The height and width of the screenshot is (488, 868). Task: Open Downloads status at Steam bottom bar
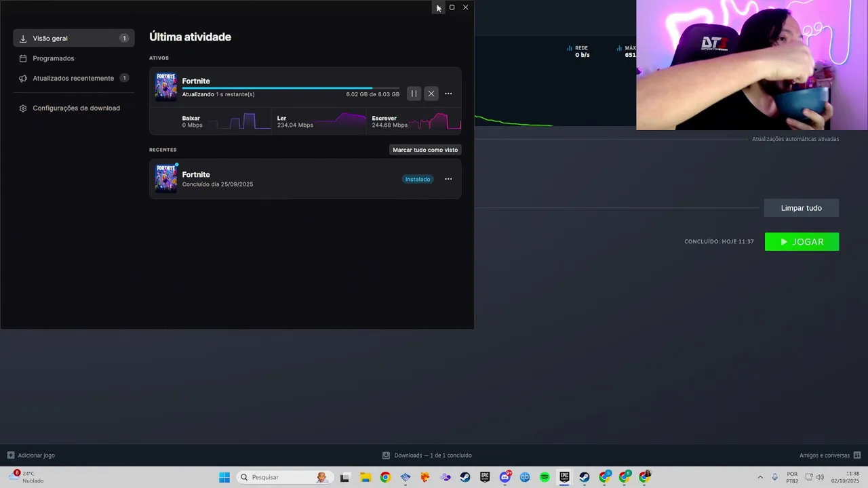pyautogui.click(x=427, y=455)
